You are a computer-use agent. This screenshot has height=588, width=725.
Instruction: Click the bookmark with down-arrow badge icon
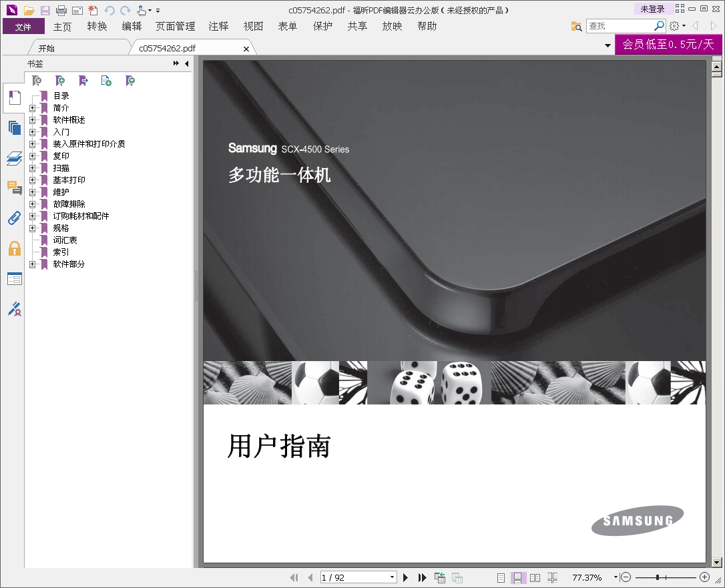coord(130,81)
